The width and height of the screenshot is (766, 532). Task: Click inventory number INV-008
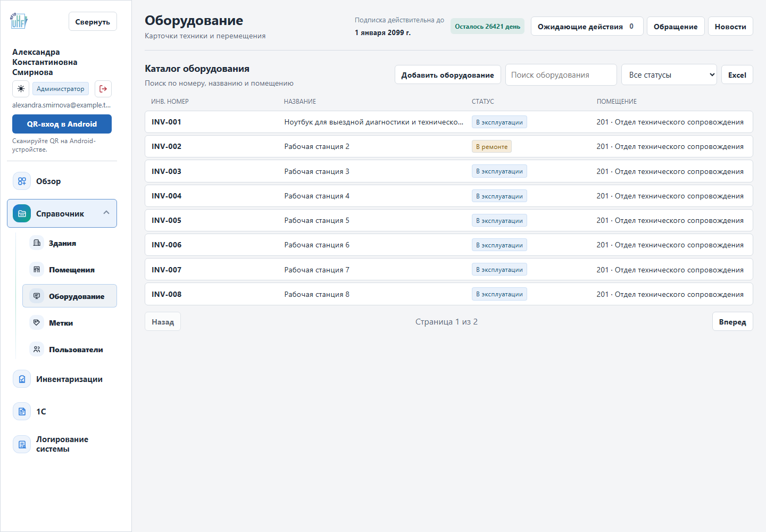pyautogui.click(x=166, y=294)
